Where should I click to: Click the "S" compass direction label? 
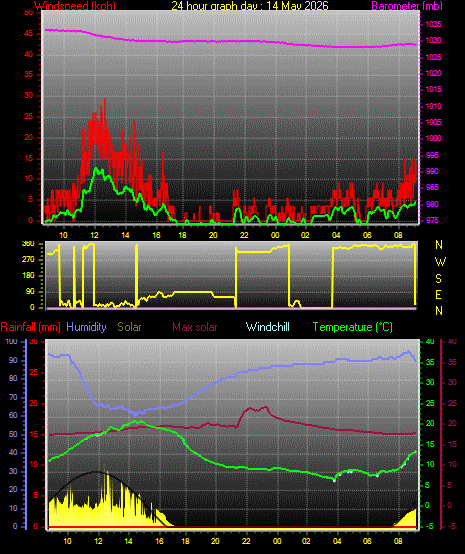[x=438, y=279]
